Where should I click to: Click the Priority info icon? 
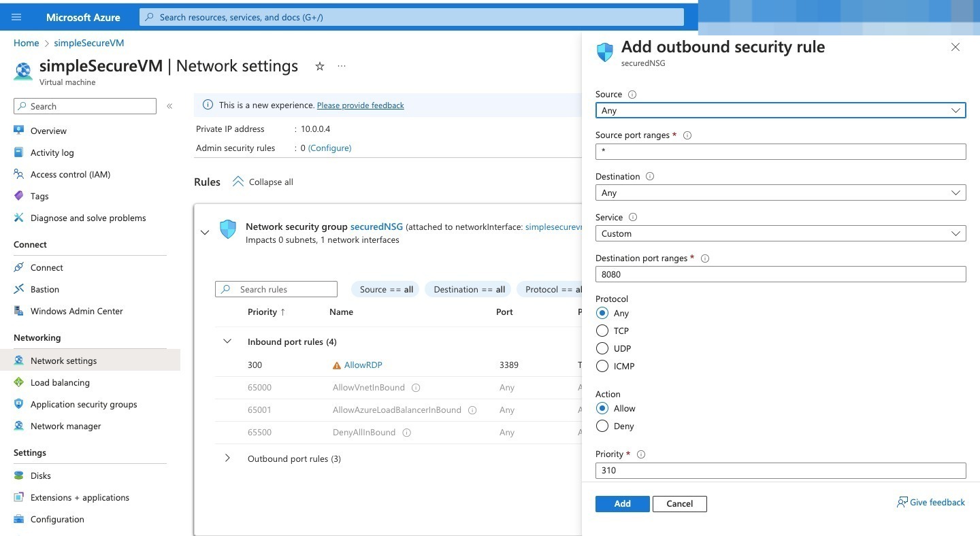[641, 454]
